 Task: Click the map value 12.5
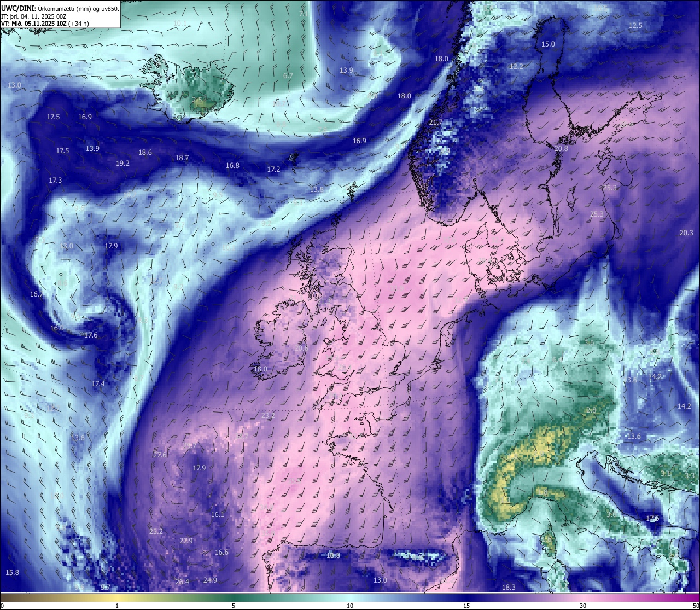635,26
